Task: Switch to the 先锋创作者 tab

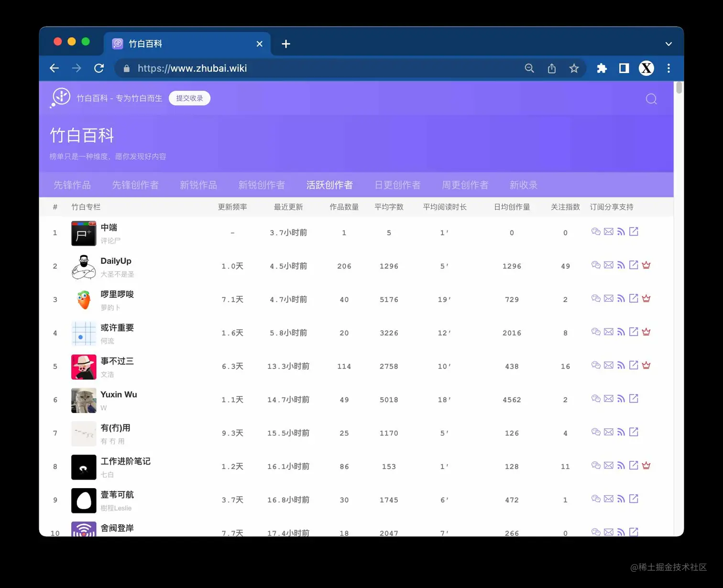Action: [x=135, y=185]
